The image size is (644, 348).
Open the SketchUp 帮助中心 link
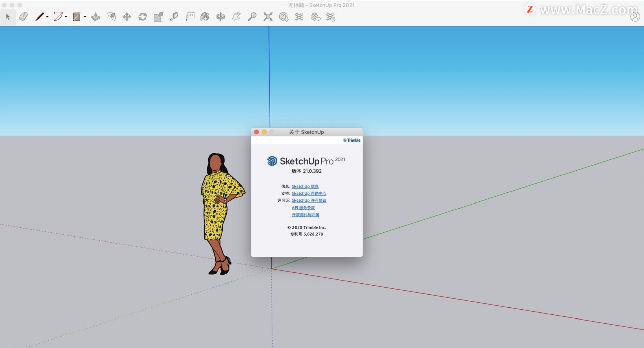(309, 193)
